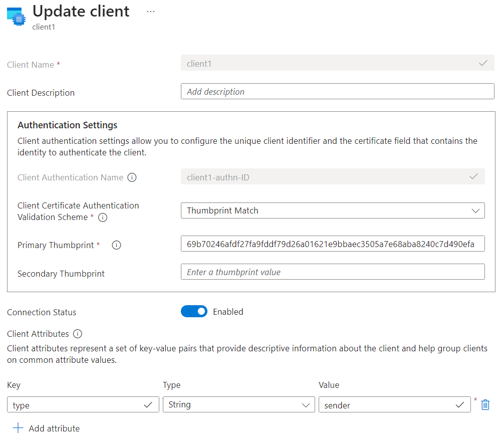Click the Update client resource icon
This screenshot has width=504, height=435.
click(16, 16)
